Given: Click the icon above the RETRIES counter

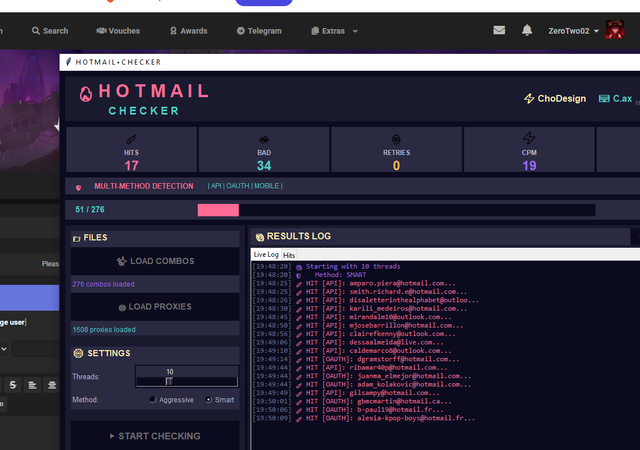Looking at the screenshot, I should tap(396, 140).
